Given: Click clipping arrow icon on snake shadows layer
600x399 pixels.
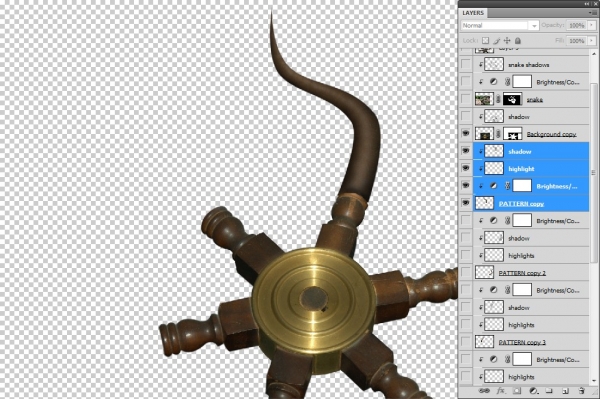Looking at the screenshot, I should [481, 65].
